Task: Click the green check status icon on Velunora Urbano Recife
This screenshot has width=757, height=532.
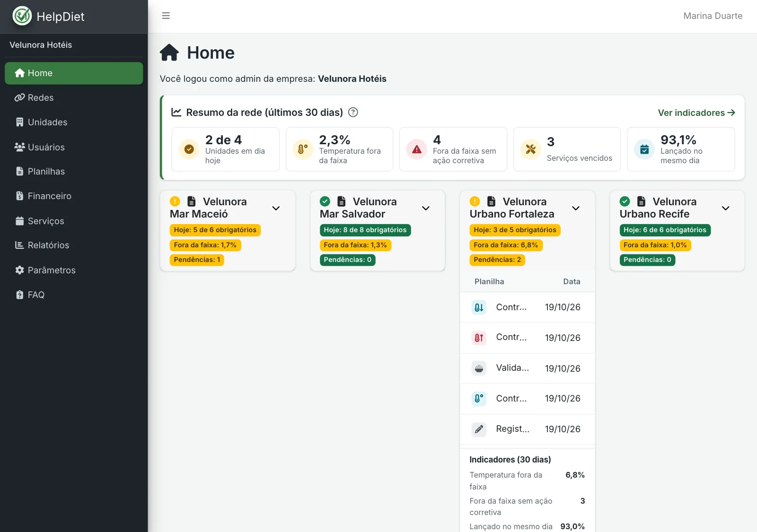Action: click(x=625, y=201)
